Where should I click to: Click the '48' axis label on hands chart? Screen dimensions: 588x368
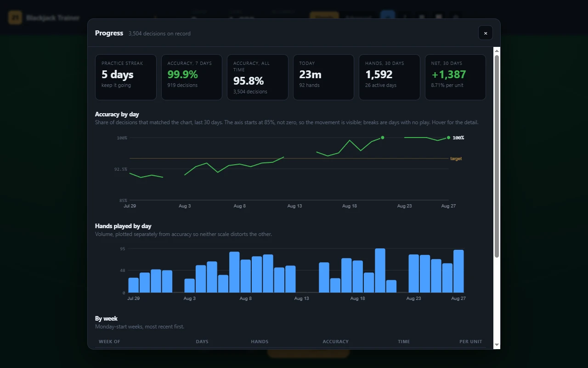[x=123, y=270]
